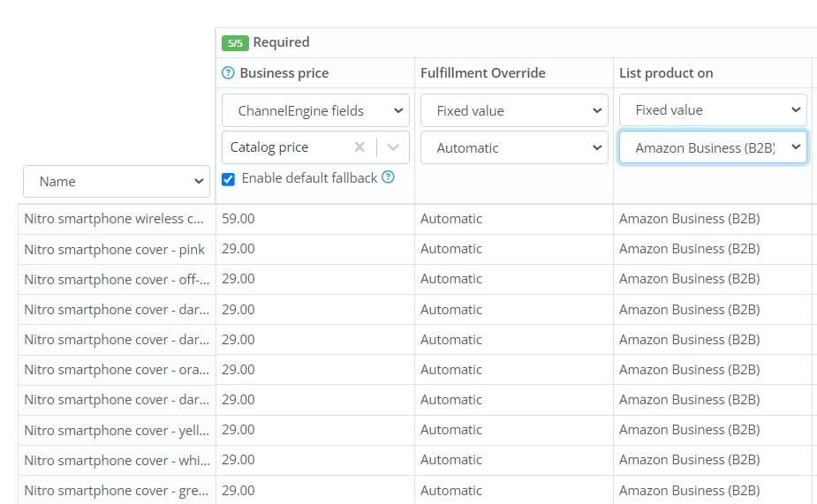
Task: Click the help icon beside Business price
Action: pyautogui.click(x=228, y=73)
